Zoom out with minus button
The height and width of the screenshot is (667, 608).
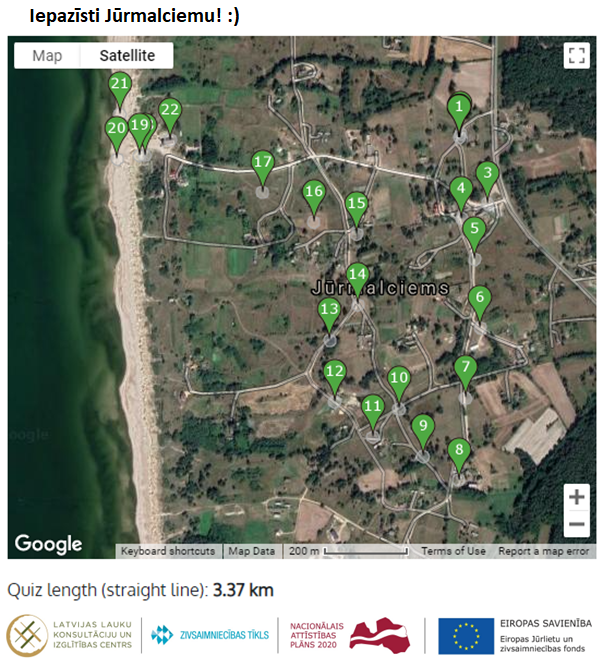click(x=576, y=524)
